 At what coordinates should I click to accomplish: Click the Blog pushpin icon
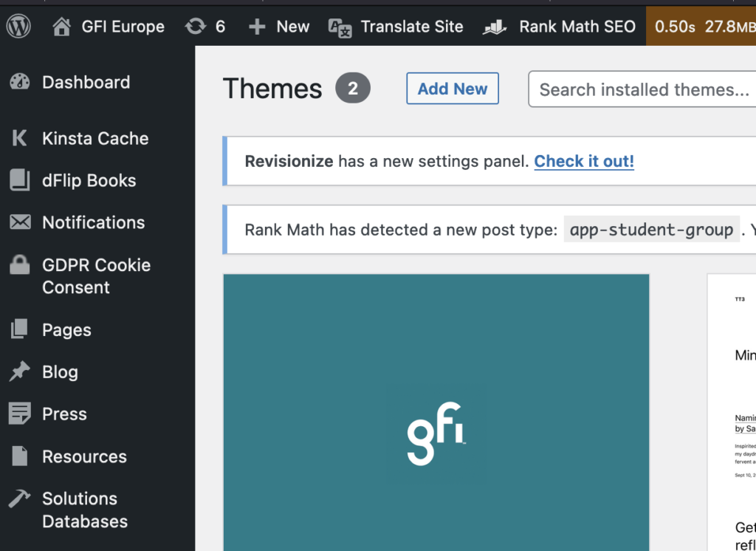pos(20,372)
